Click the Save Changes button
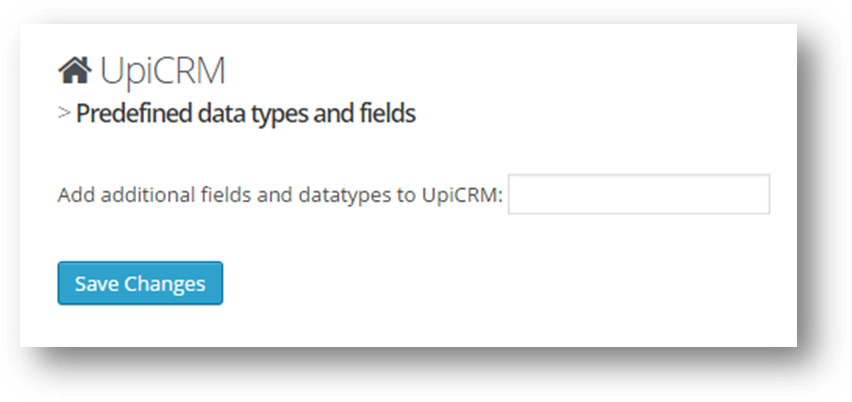 click(x=140, y=283)
